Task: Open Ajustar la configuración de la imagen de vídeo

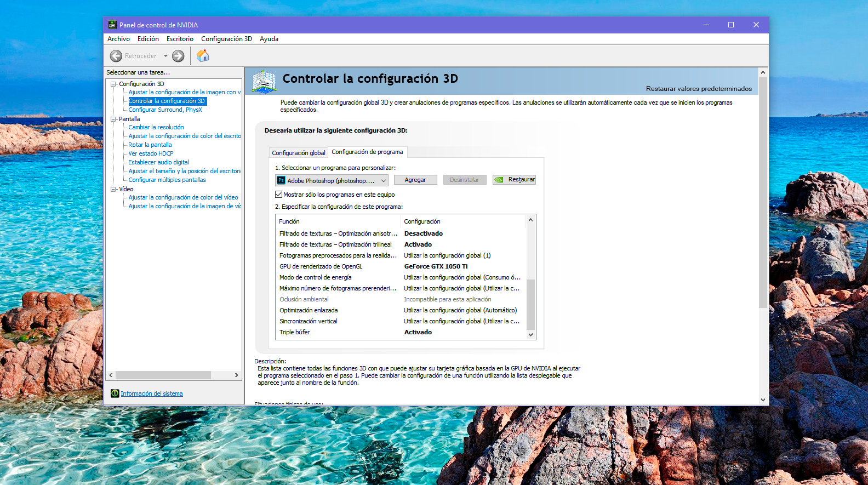Action: [185, 206]
